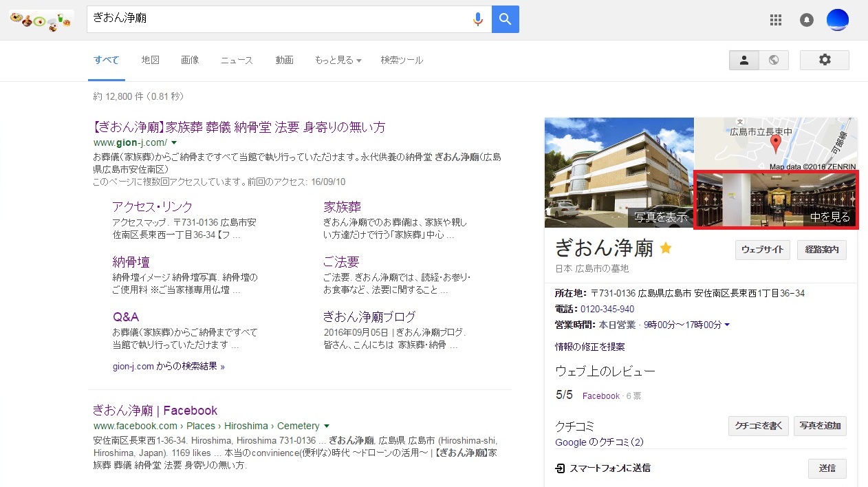
Task: Click the 写真を追加 button
Action: pos(821,426)
